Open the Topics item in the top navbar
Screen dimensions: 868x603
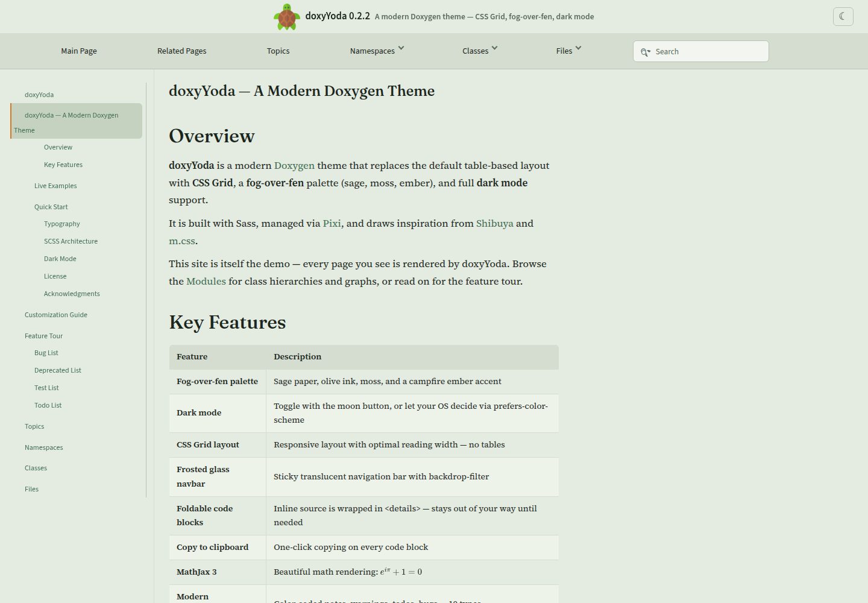point(278,51)
